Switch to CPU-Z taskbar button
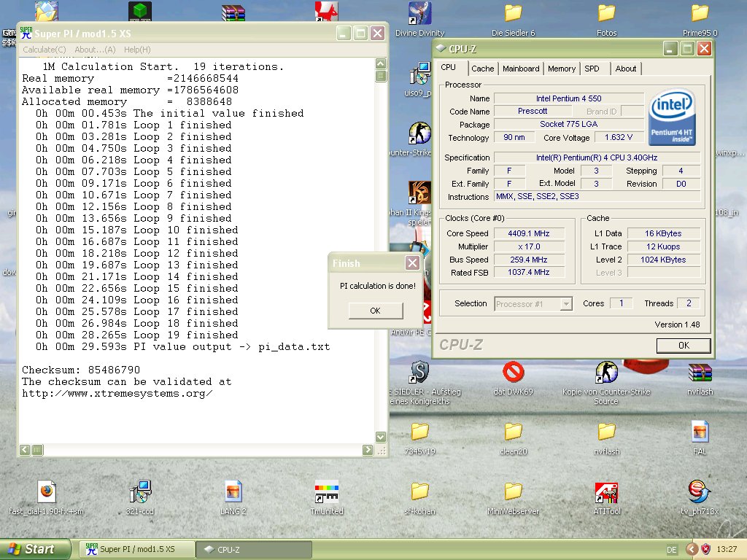This screenshot has height=560, width=747. (254, 549)
